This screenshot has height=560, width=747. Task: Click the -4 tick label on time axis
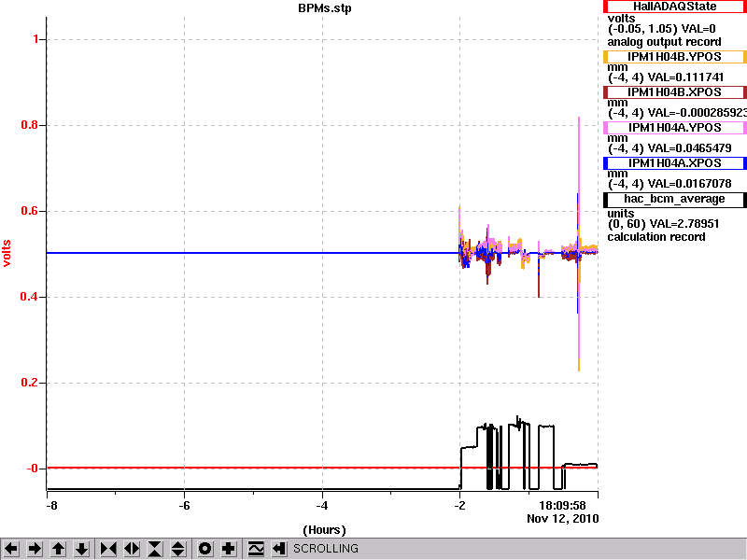322,506
